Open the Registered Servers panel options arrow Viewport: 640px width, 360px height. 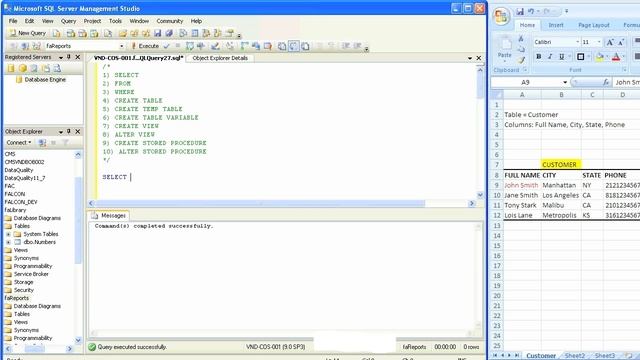point(61,58)
